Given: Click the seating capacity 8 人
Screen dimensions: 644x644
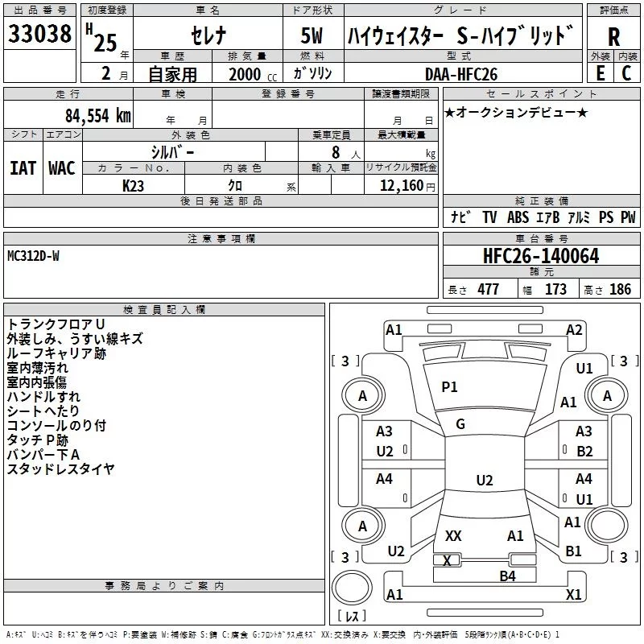Looking at the screenshot, I should pos(345,153).
